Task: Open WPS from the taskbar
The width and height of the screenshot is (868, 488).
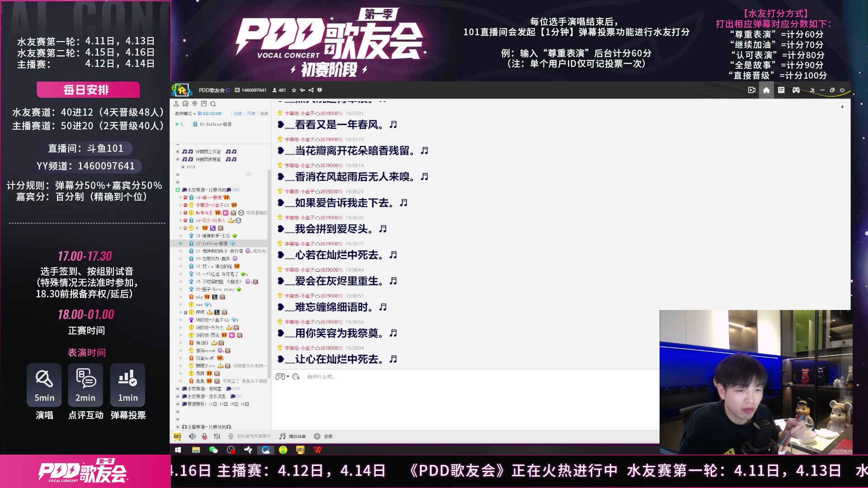Action: pos(318,450)
